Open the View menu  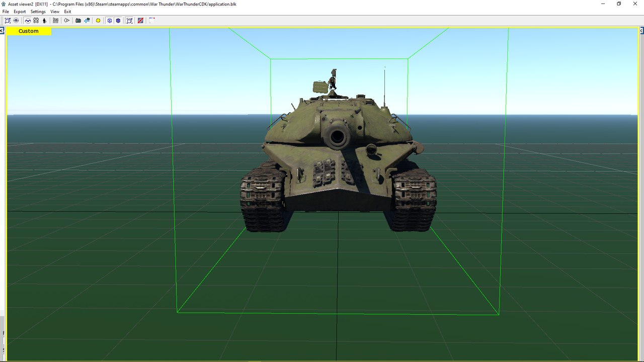[55, 12]
